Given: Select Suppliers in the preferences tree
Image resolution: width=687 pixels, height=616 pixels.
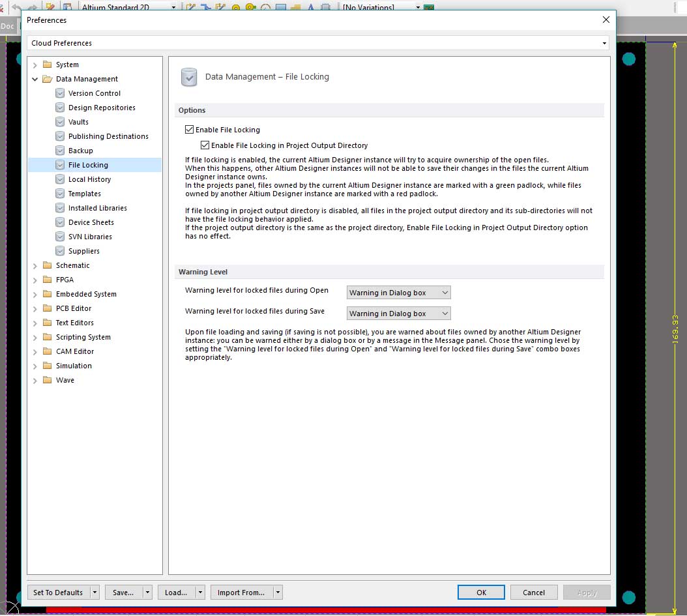Looking at the screenshot, I should pyautogui.click(x=84, y=251).
